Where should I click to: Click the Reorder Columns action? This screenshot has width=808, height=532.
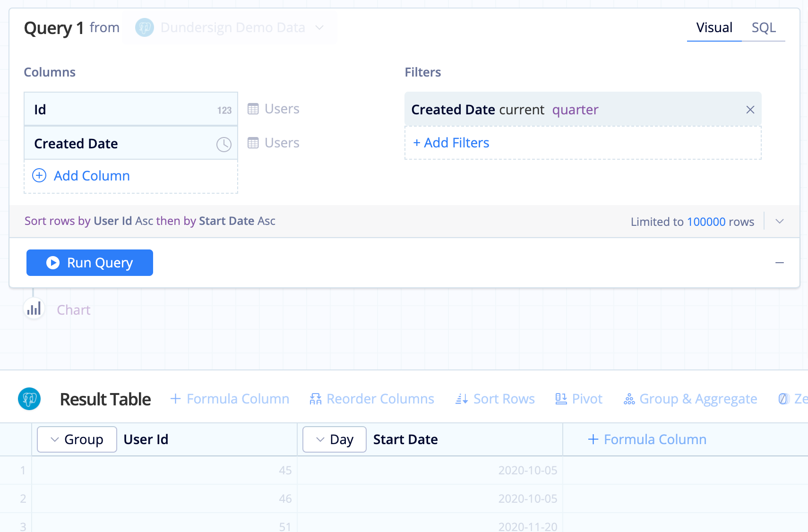point(372,399)
